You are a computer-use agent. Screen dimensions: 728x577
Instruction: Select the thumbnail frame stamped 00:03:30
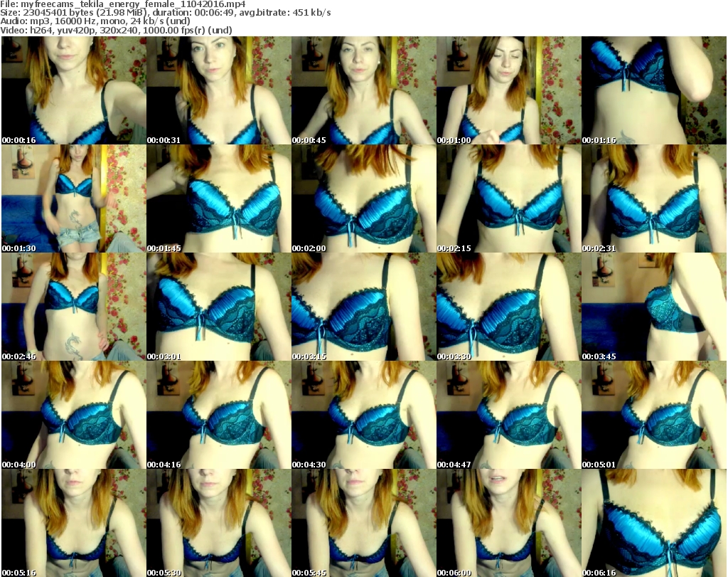(509, 307)
